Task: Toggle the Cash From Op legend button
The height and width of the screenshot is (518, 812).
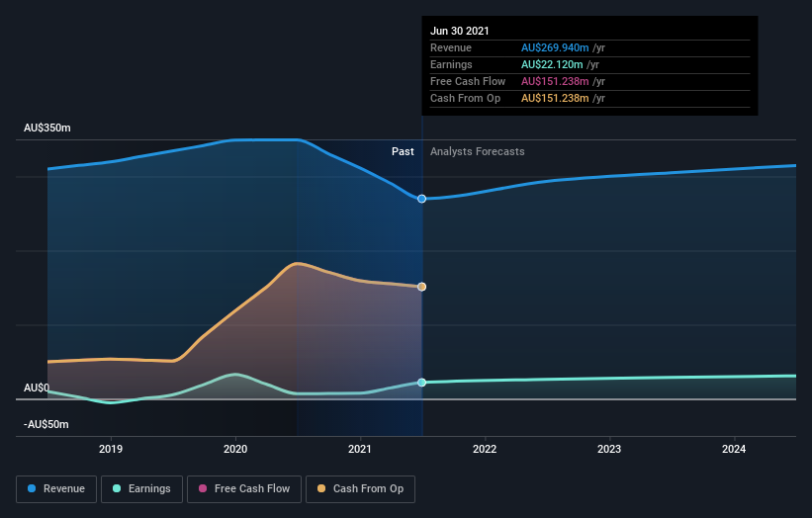Action: [360, 489]
